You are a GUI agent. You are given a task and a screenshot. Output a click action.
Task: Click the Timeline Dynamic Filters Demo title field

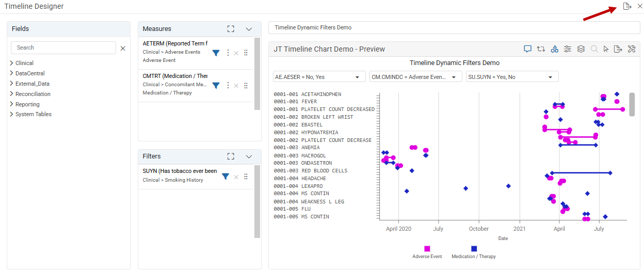[454, 27]
